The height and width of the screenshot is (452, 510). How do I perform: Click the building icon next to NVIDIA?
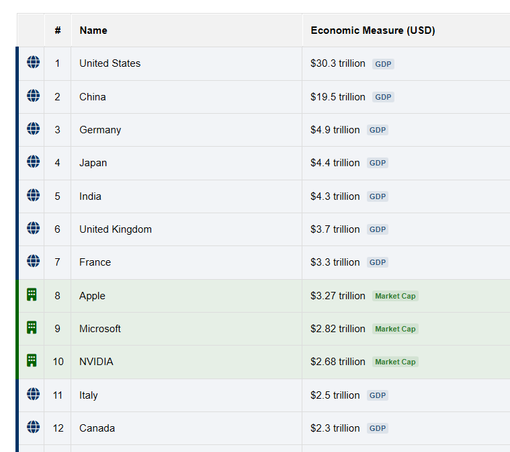tap(32, 361)
